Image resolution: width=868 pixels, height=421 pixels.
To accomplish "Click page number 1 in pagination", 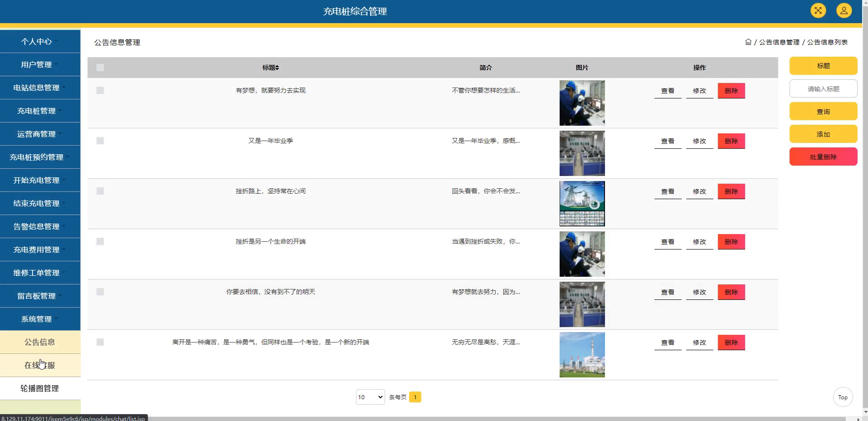I will 415,397.
